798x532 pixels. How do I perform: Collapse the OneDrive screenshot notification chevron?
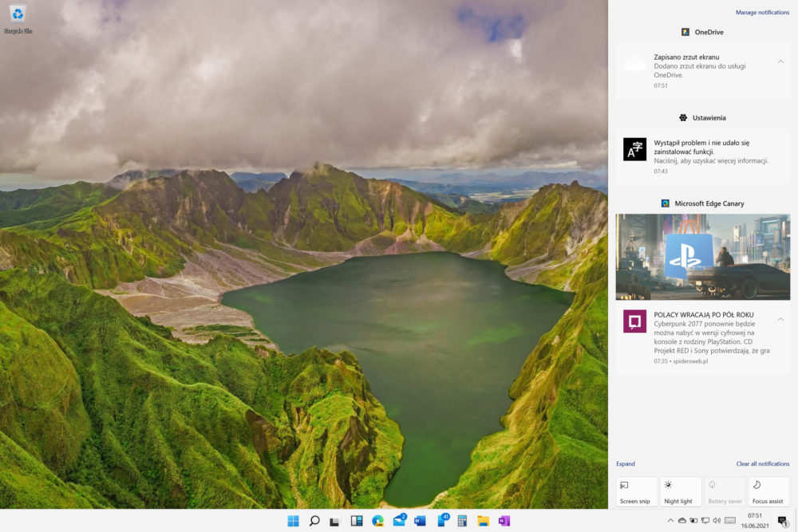[x=780, y=61]
